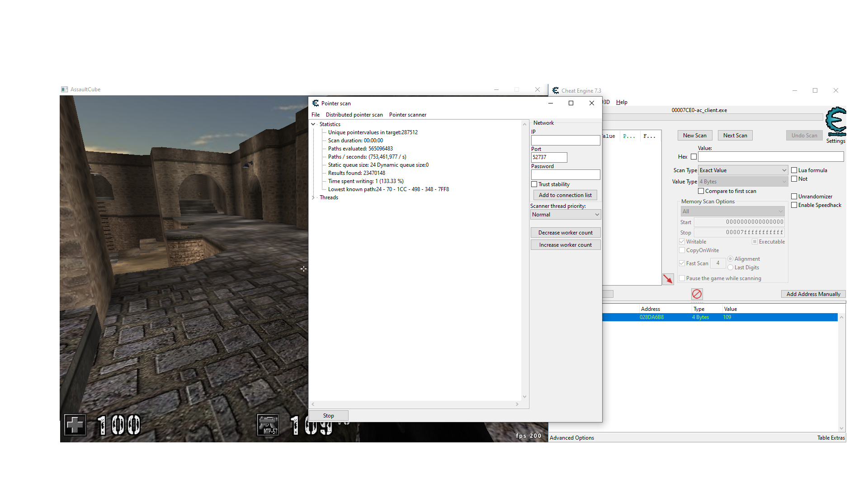Click the scan Value input field
The height and width of the screenshot is (488, 868).
point(771,157)
